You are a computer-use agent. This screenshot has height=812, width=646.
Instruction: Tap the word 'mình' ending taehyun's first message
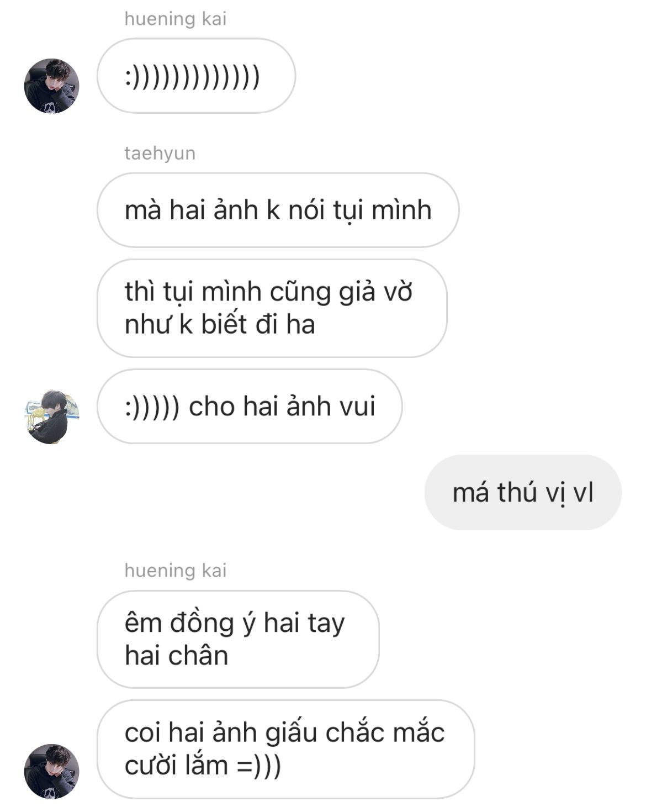pos(401,210)
